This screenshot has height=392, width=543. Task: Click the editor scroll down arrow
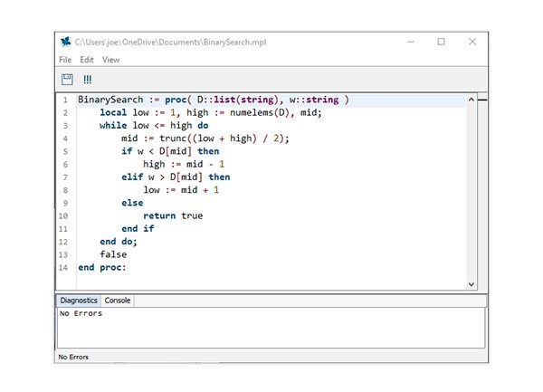pos(471,284)
